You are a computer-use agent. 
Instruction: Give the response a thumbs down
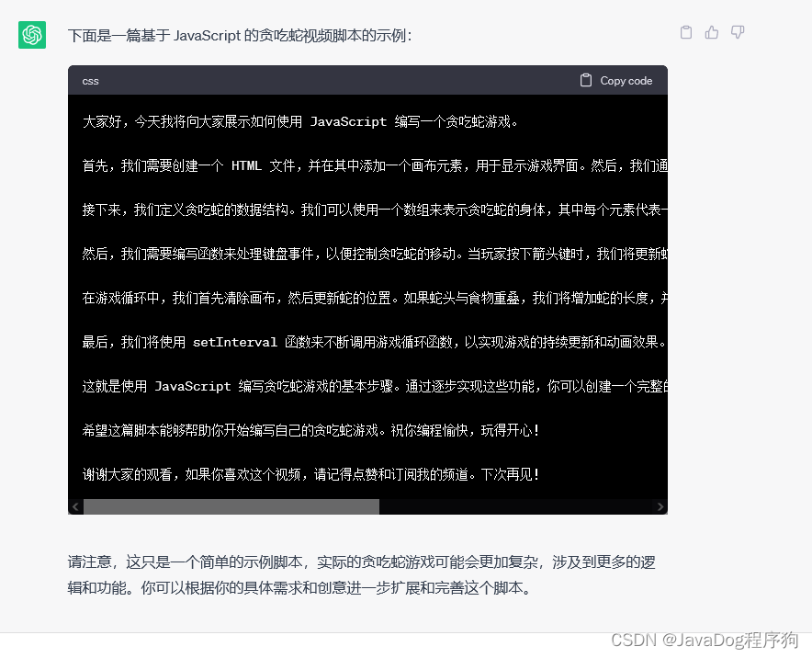click(x=738, y=32)
